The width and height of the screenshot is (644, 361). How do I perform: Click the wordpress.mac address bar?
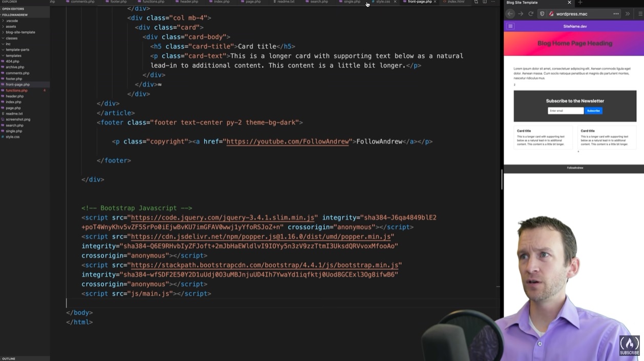[579, 14]
